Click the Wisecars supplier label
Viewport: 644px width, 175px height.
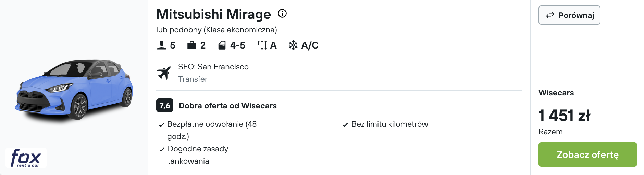pos(556,93)
